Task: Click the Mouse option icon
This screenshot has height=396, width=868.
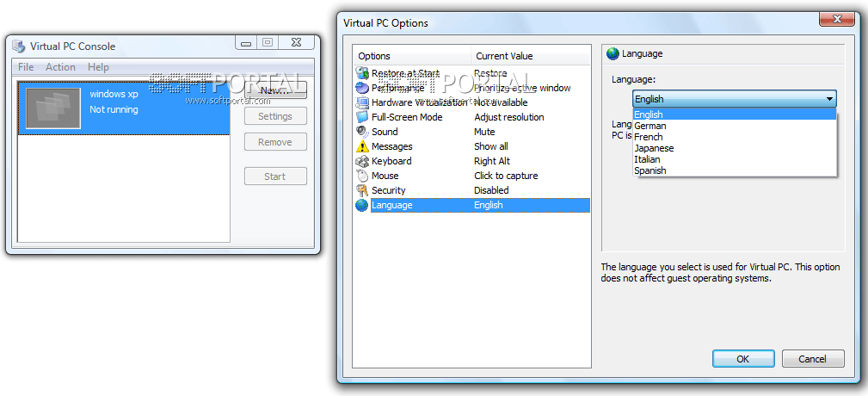Action: pos(362,176)
